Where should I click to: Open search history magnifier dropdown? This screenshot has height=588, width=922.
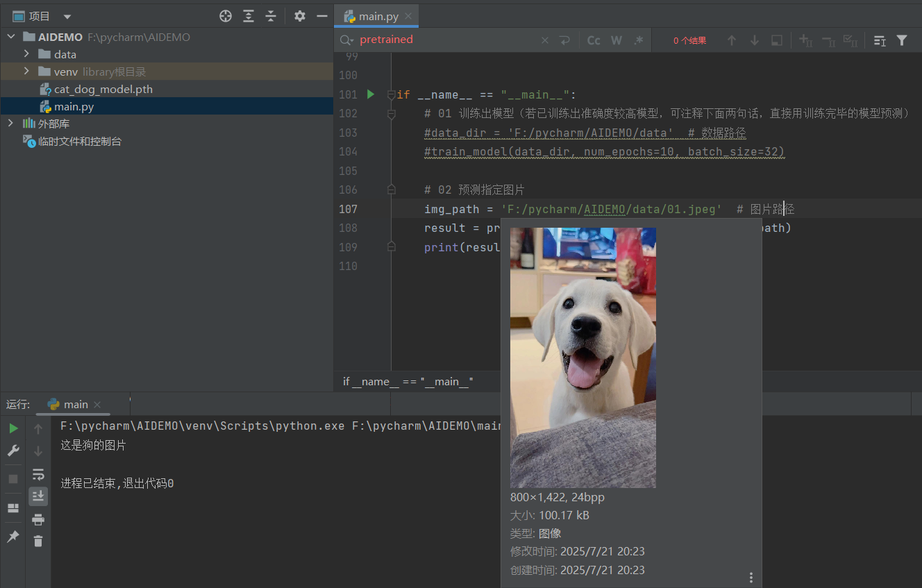347,40
